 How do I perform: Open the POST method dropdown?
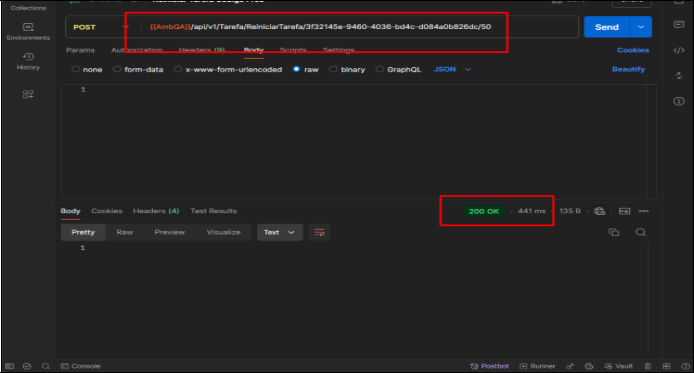coord(101,27)
